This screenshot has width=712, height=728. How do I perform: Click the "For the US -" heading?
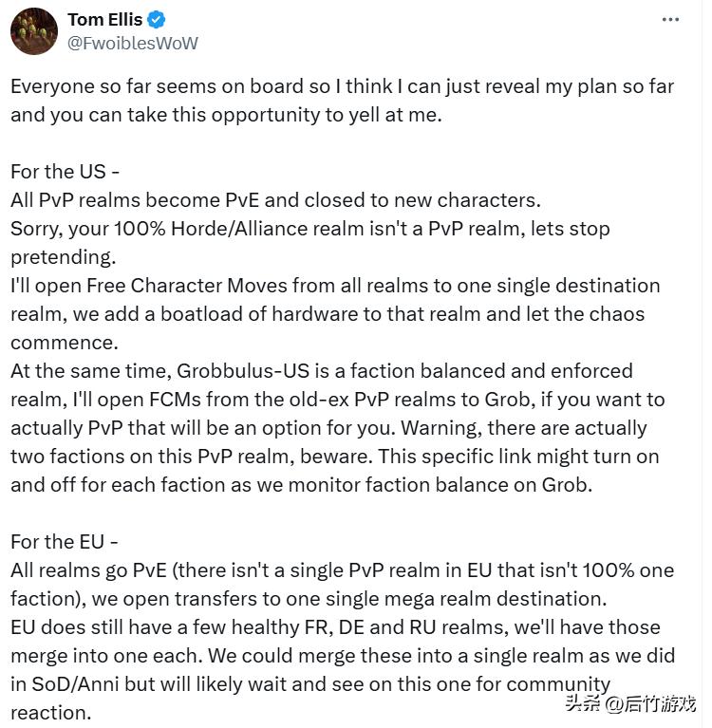click(x=65, y=172)
